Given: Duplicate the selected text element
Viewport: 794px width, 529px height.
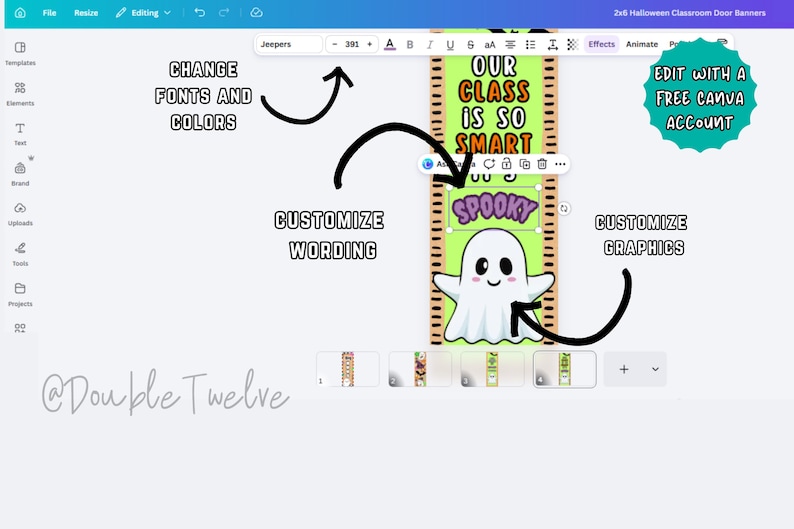Looking at the screenshot, I should pyautogui.click(x=525, y=164).
